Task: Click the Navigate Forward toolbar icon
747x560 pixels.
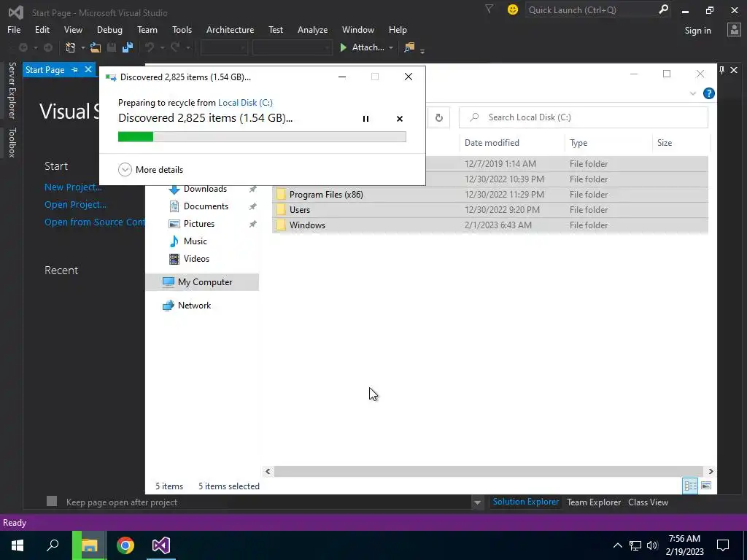Action: [48, 47]
